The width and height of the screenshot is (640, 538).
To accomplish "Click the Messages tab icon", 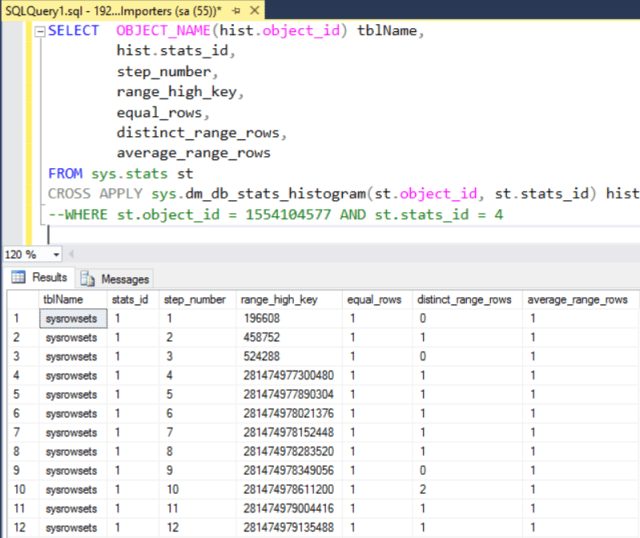I will pos(89,279).
